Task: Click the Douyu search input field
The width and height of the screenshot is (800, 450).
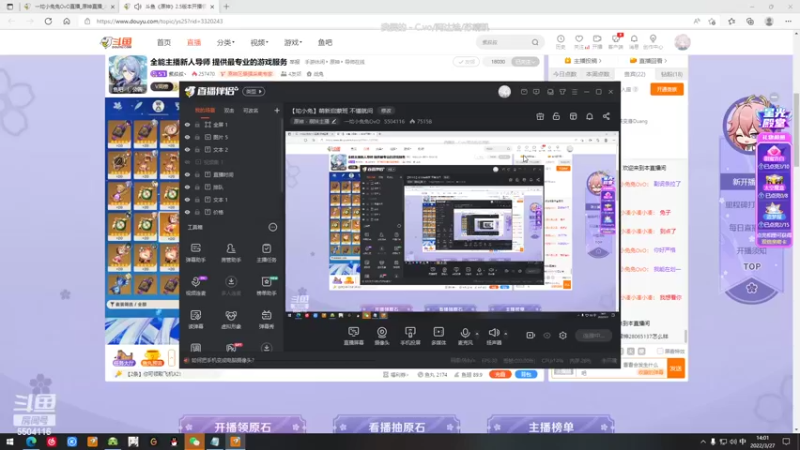Action: pyautogui.click(x=503, y=42)
